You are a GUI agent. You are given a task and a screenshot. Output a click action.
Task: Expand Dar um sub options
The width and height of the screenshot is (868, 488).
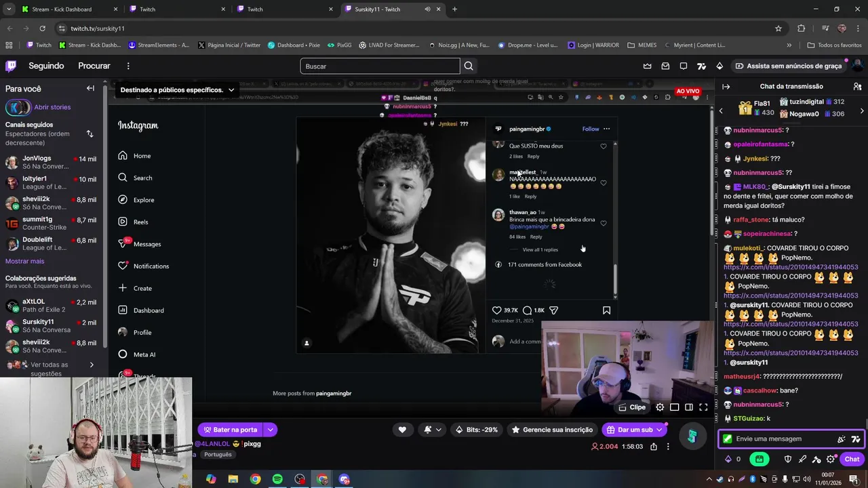(660, 429)
